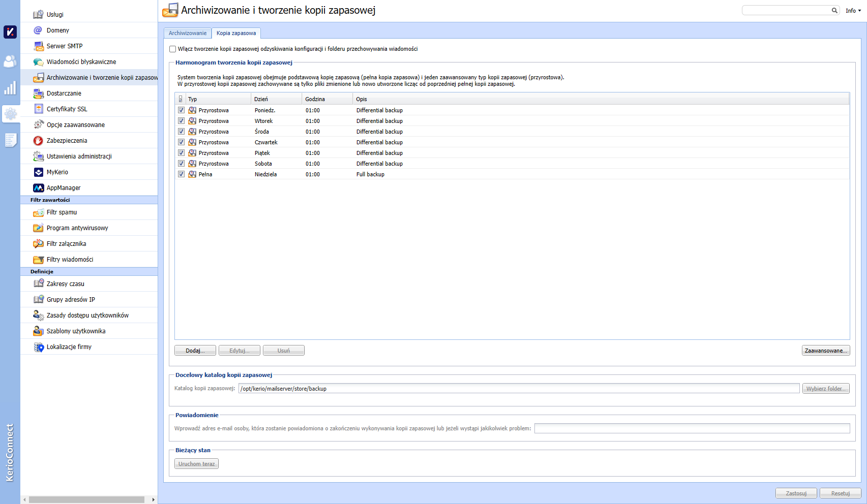Screen dimensions: 867x504
Task: Open the statistics bar chart icon in left rail
Action: (x=10, y=88)
